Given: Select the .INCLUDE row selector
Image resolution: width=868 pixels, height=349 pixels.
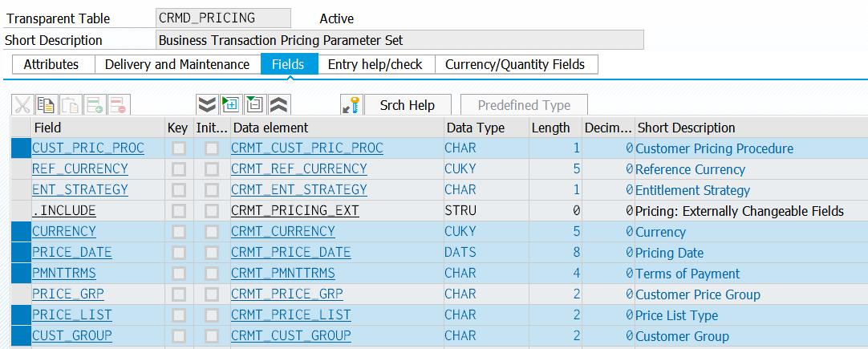Looking at the screenshot, I should (21, 211).
